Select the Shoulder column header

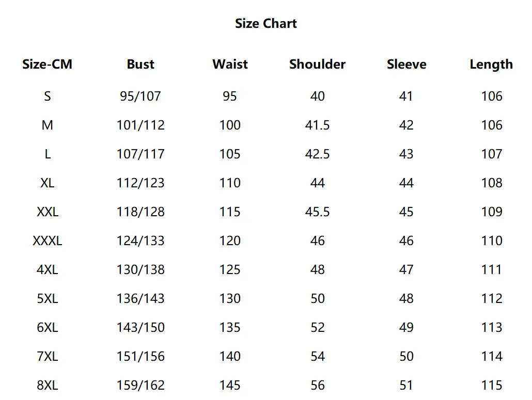point(317,64)
